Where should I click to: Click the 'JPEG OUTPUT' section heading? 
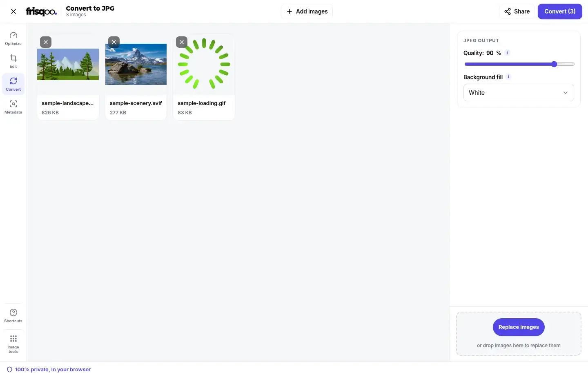481,40
